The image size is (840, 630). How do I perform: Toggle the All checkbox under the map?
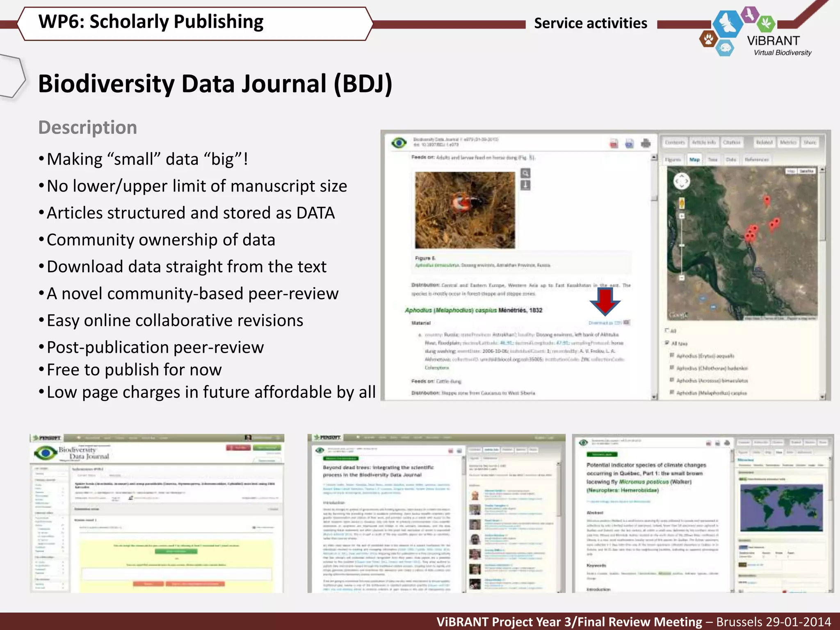point(667,330)
